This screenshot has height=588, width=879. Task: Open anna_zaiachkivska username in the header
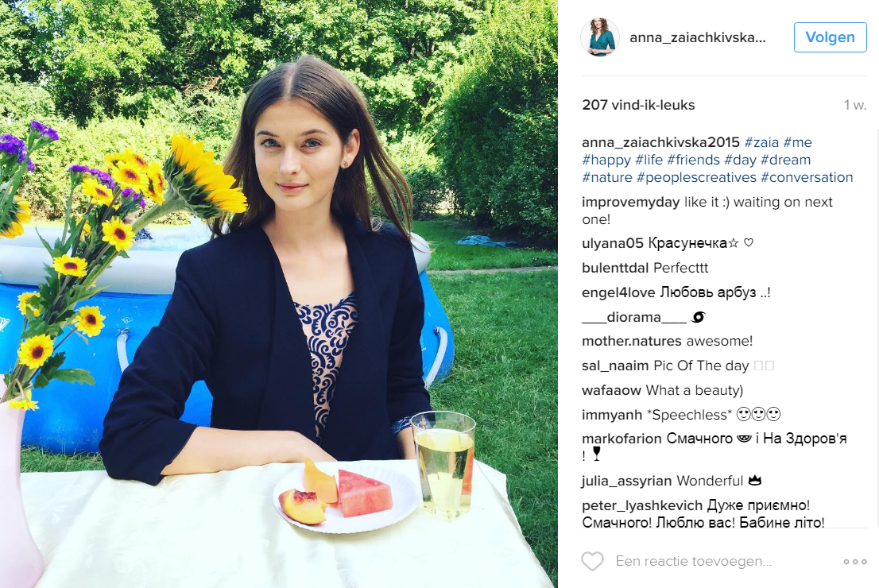[697, 37]
